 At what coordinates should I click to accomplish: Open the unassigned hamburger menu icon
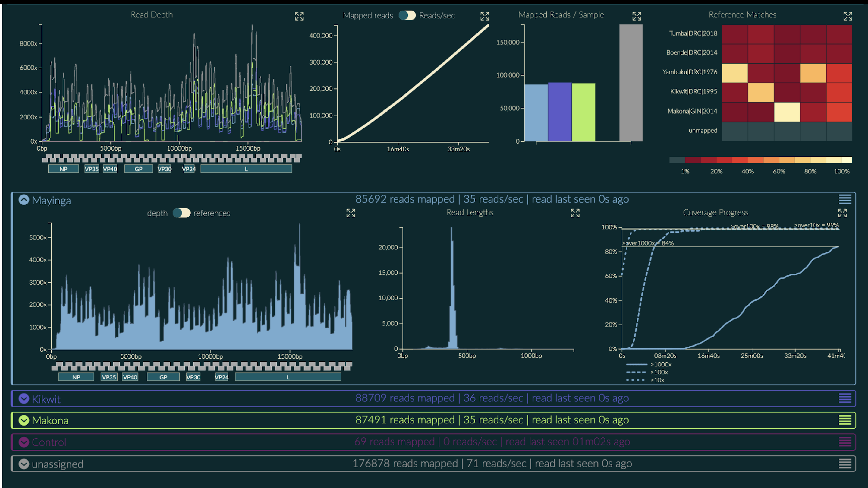tap(844, 464)
